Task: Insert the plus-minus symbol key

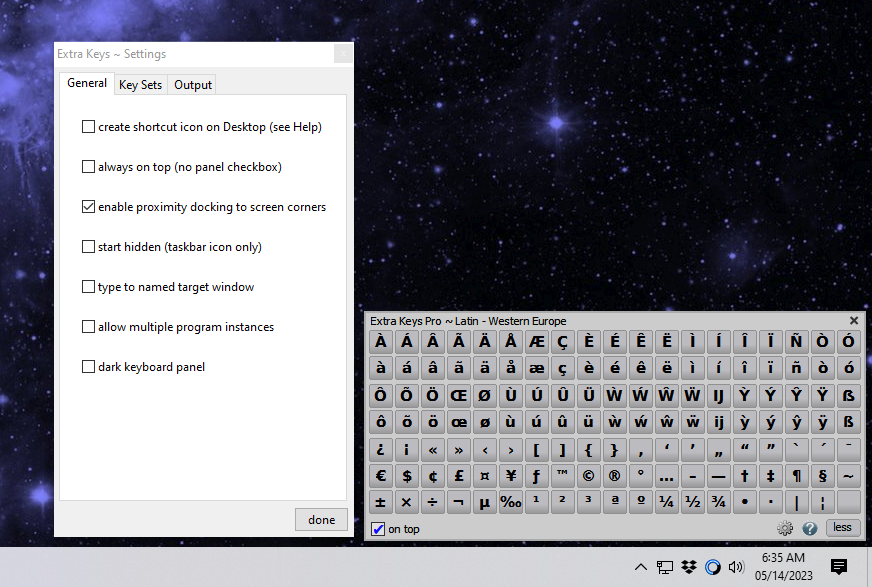Action: (x=380, y=503)
